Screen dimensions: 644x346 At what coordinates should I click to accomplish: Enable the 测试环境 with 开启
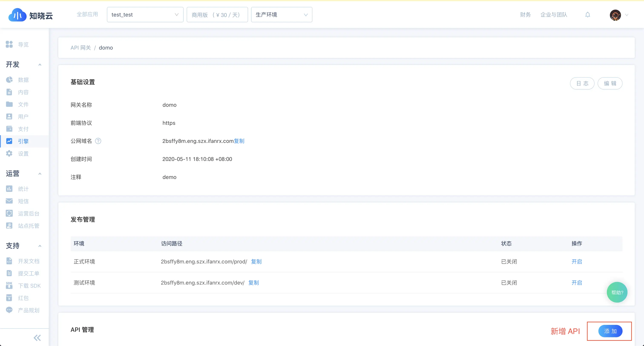coord(576,283)
